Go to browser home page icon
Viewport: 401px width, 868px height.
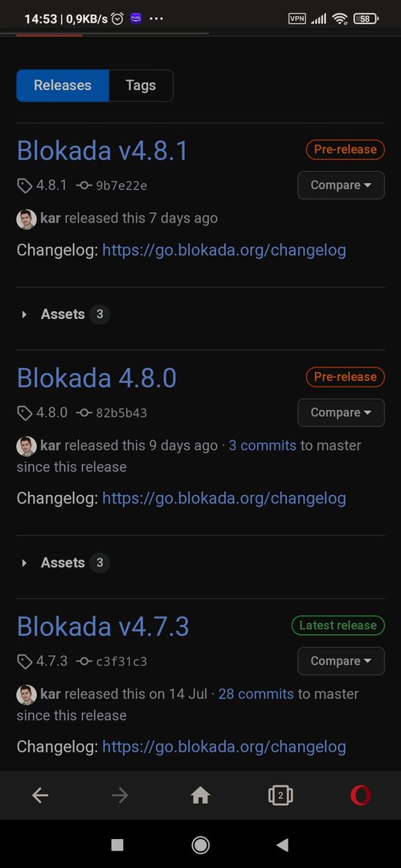[201, 796]
